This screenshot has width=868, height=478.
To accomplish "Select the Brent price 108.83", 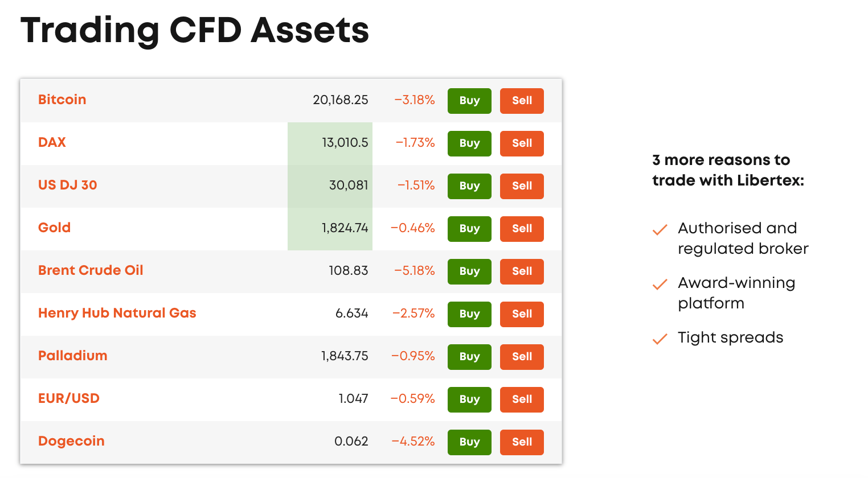I will coord(348,271).
